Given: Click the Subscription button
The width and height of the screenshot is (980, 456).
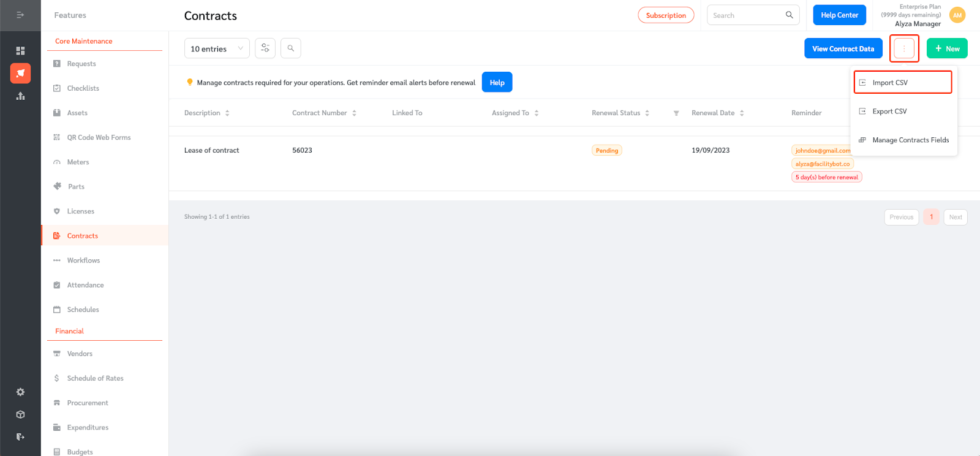Looking at the screenshot, I should (666, 15).
